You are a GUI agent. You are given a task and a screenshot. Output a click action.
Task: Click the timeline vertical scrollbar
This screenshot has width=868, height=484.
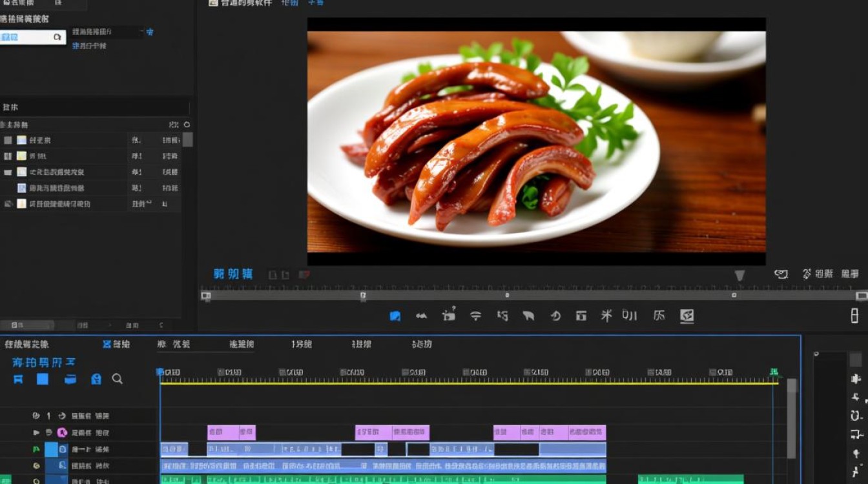coord(791,418)
